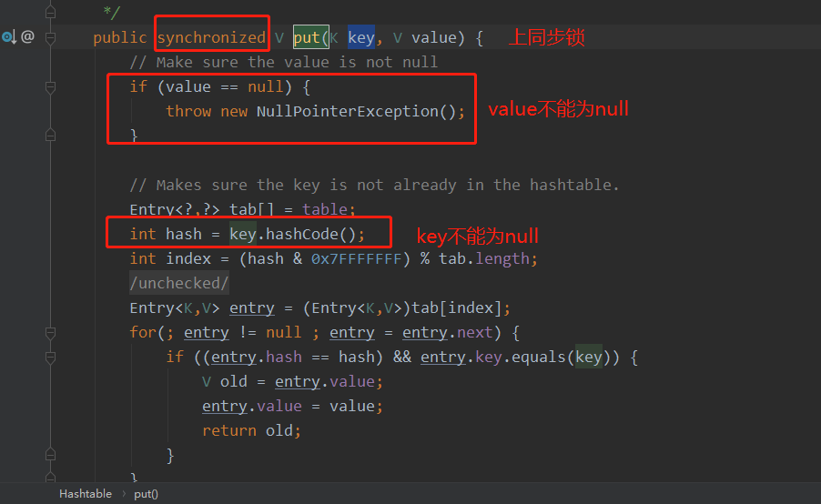Click 'value' in 'V old = entry.value'
The height and width of the screenshot is (504, 821).
(352, 381)
